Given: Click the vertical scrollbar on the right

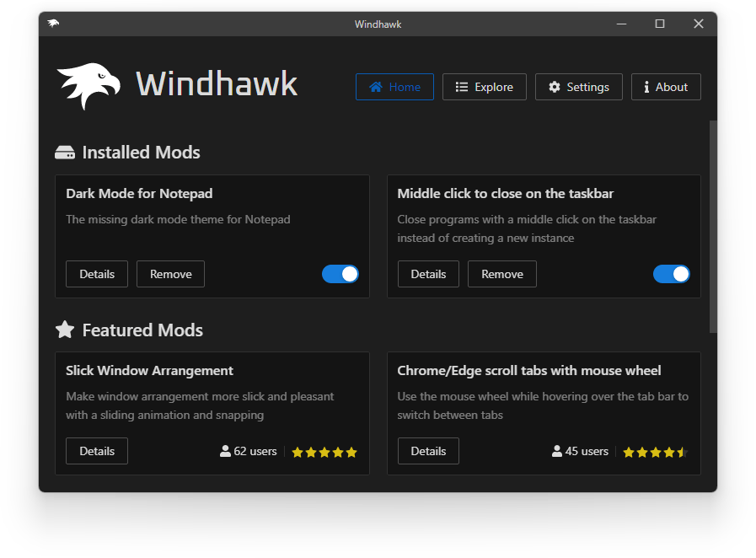Looking at the screenshot, I should [713, 226].
